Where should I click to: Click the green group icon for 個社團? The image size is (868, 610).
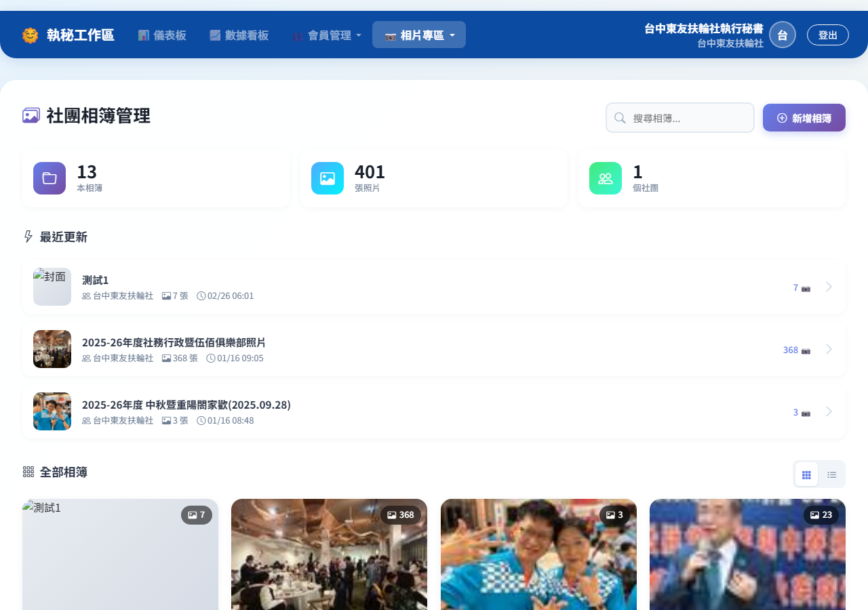pyautogui.click(x=605, y=178)
